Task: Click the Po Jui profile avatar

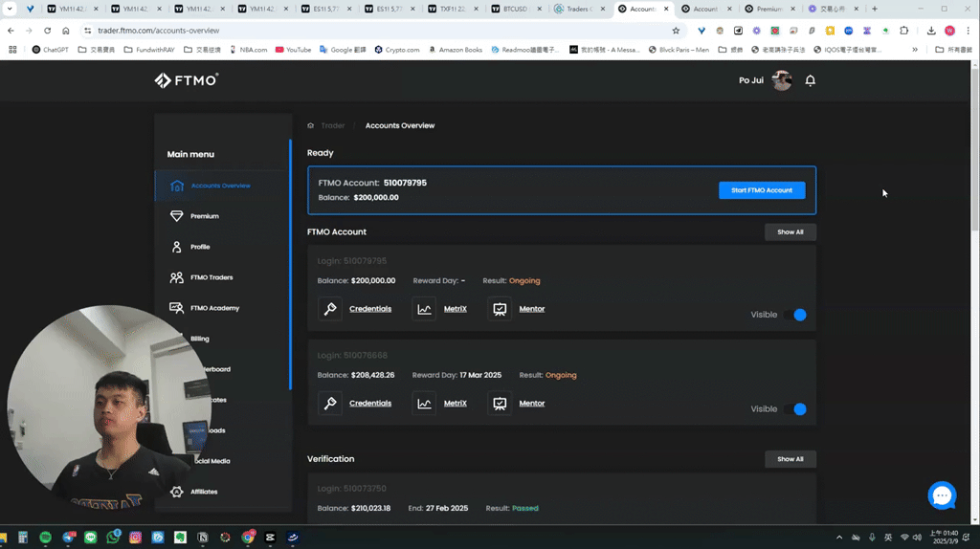Action: (x=781, y=80)
